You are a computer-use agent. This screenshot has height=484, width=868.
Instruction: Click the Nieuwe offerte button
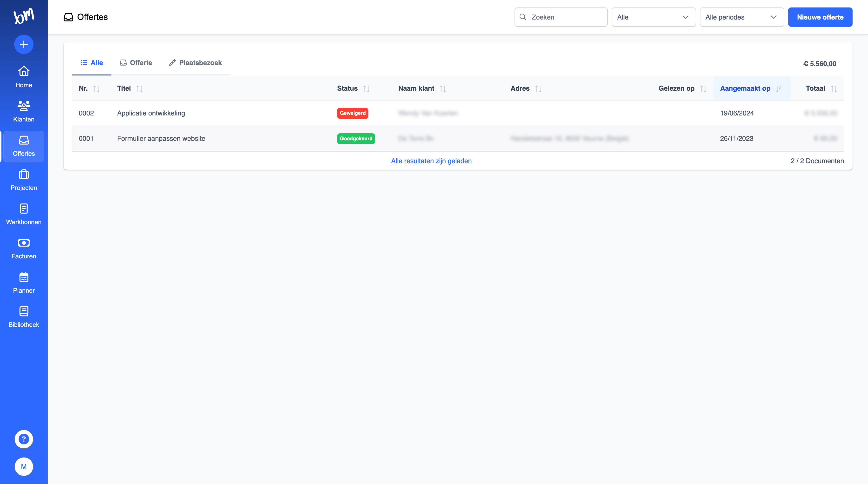tap(820, 17)
